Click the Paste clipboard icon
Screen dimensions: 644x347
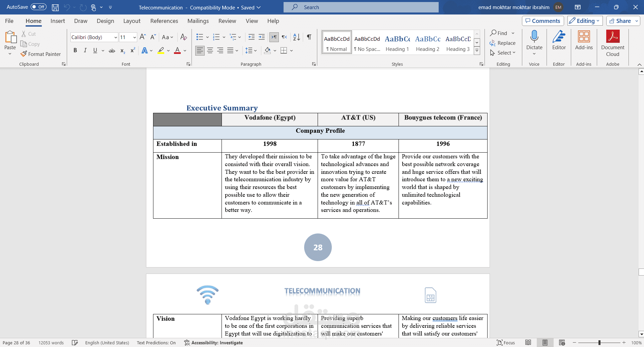(x=10, y=37)
